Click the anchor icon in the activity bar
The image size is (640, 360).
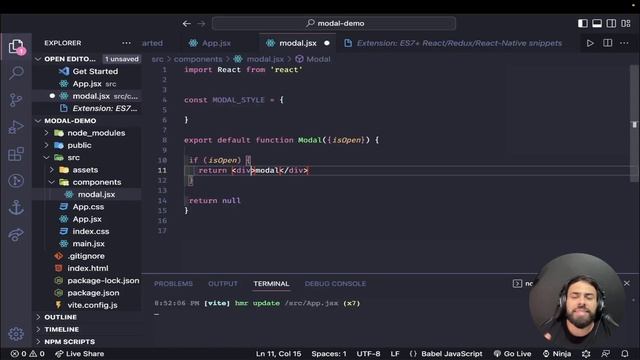pos(16,208)
